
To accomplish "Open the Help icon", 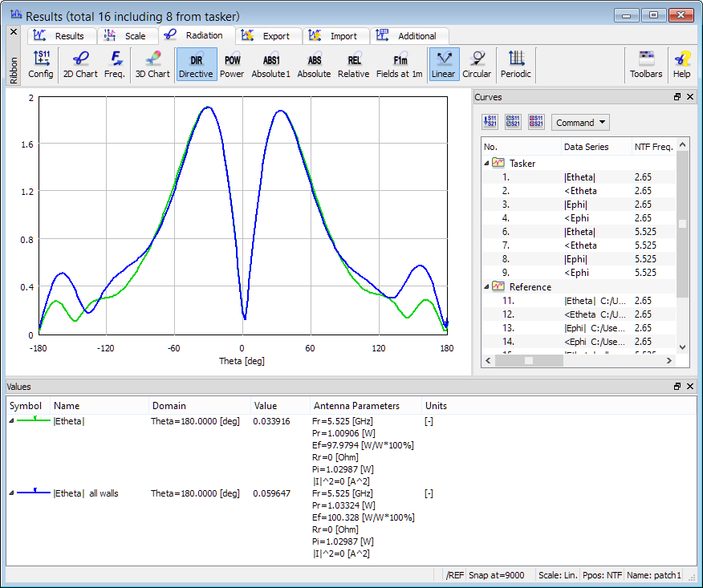I will click(681, 64).
